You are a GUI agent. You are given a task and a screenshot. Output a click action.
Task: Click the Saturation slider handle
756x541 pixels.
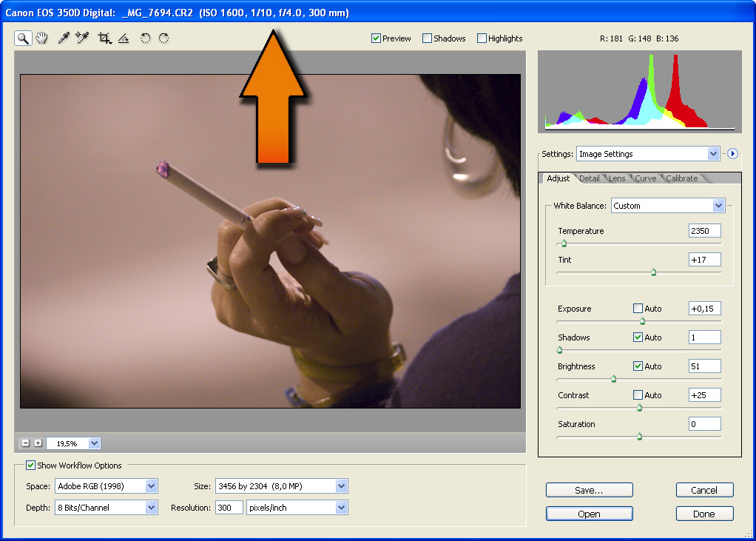point(639,437)
